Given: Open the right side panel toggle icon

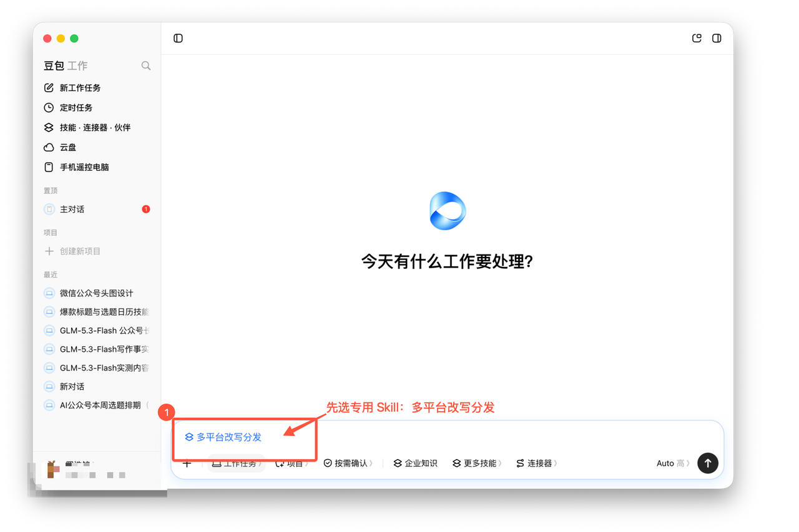Looking at the screenshot, I should pyautogui.click(x=717, y=38).
